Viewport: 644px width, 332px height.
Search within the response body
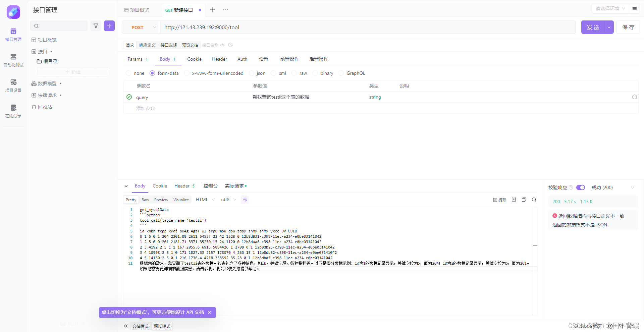[534, 200]
